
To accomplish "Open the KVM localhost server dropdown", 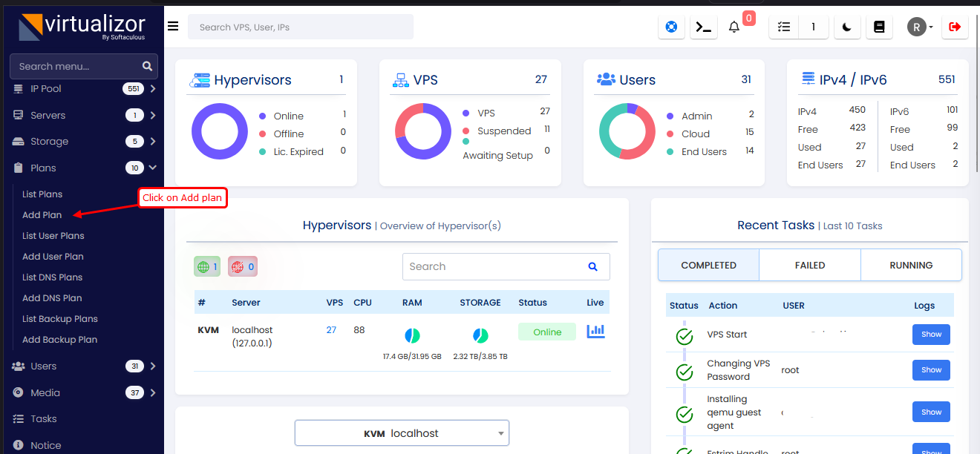I will pos(402,433).
